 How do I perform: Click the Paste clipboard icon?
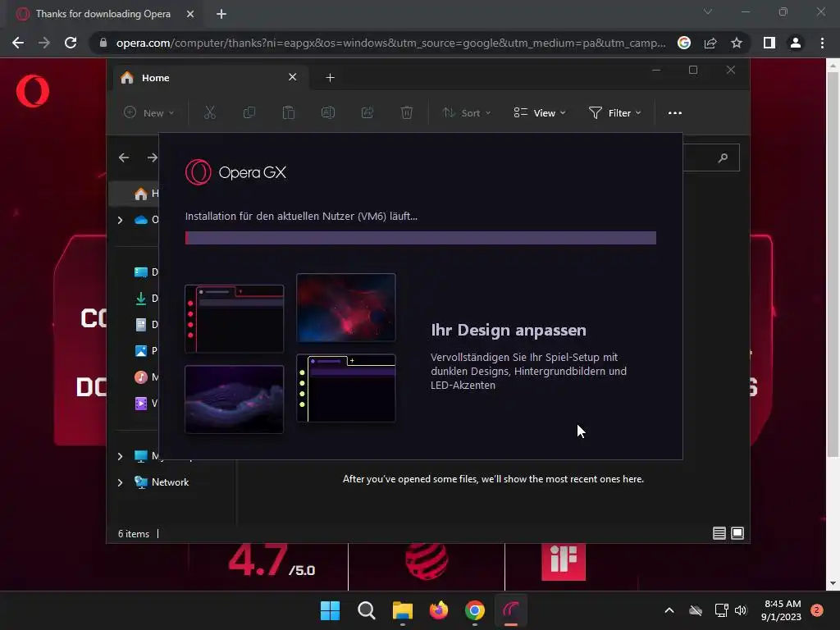(288, 112)
